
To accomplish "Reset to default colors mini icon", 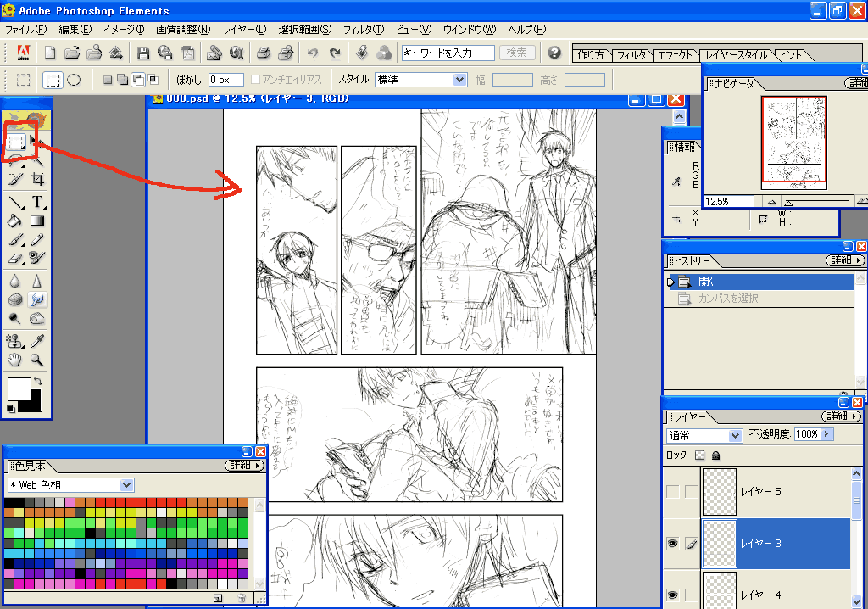I will click(10, 408).
